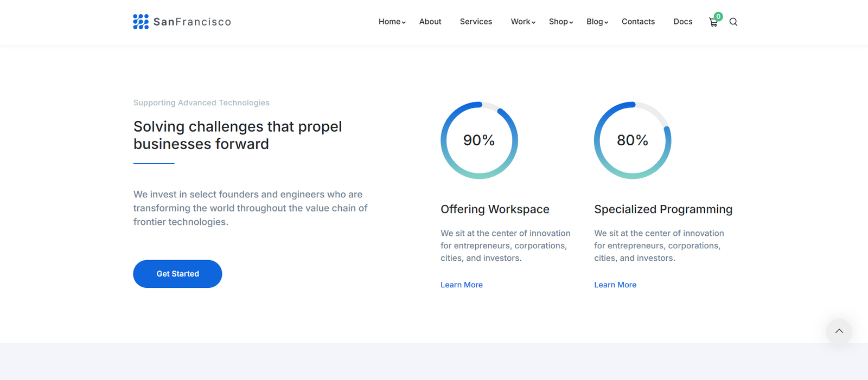Viewport: 868px width, 380px height.
Task: Select the 80% circular progress ring
Action: click(x=633, y=140)
